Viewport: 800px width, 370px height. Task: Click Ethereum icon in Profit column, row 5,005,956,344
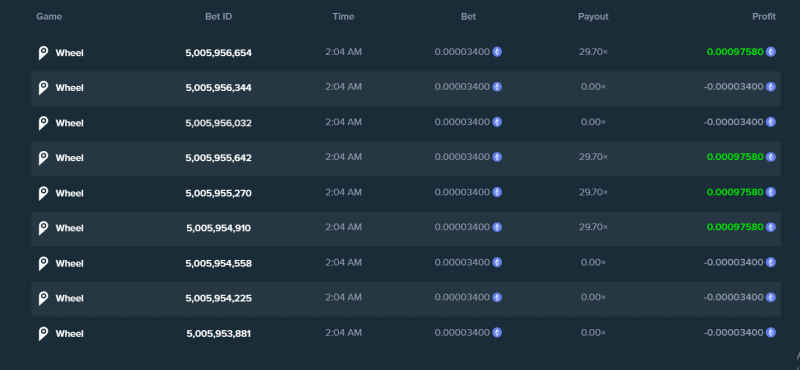770,87
